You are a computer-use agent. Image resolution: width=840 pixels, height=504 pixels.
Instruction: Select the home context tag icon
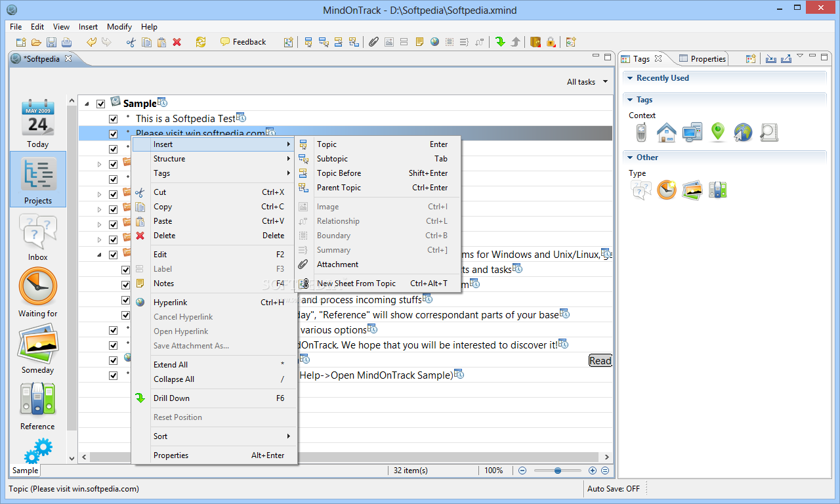click(666, 133)
